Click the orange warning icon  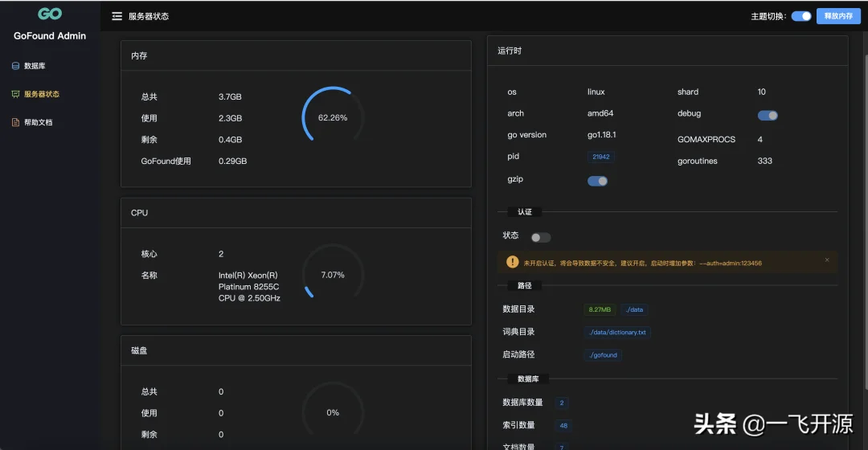(512, 261)
